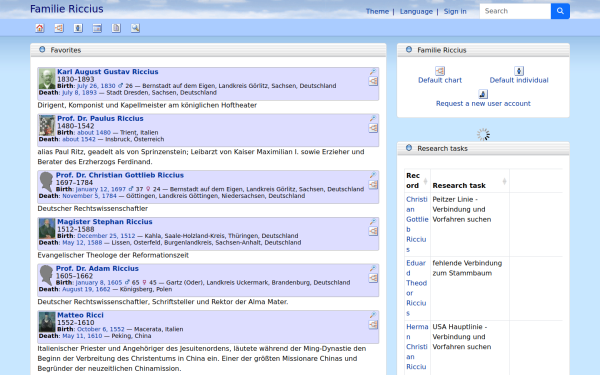
Task: Click the Request new user account icon
Action: (x=483, y=94)
